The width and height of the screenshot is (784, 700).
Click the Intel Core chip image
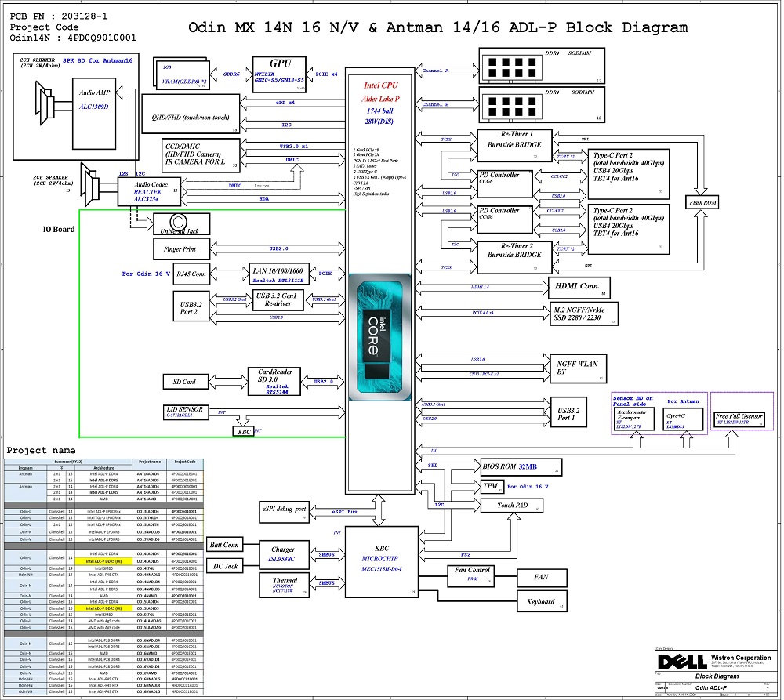click(x=380, y=338)
